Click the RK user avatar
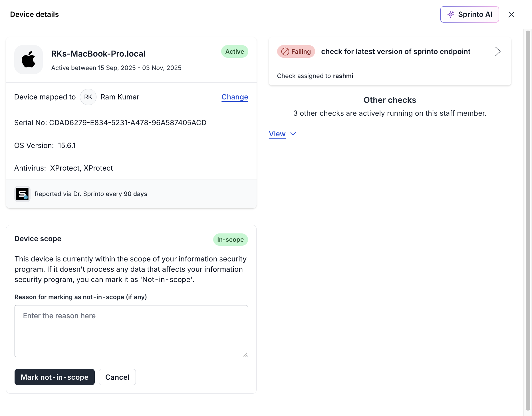532x416 pixels. tap(88, 97)
